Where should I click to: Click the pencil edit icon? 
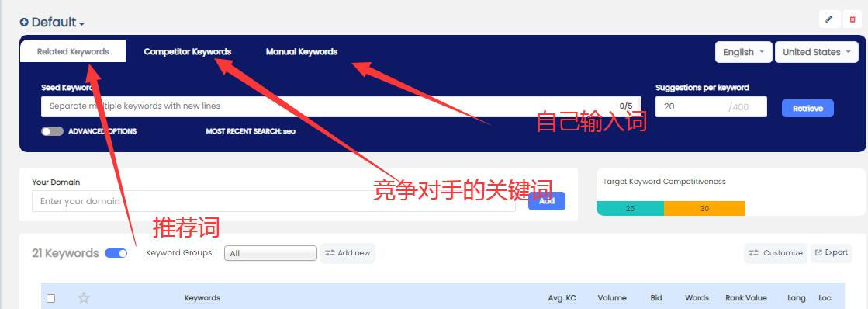pyautogui.click(x=828, y=19)
